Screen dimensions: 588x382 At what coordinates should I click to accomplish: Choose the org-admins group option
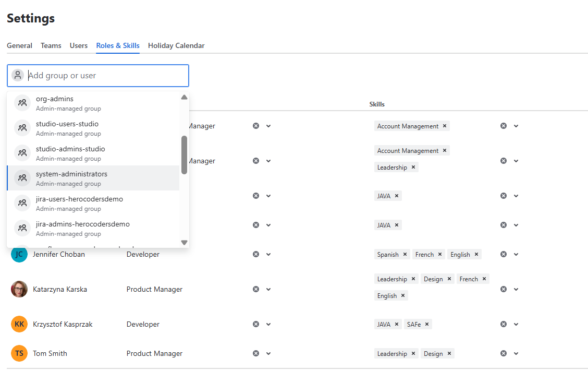click(x=93, y=103)
